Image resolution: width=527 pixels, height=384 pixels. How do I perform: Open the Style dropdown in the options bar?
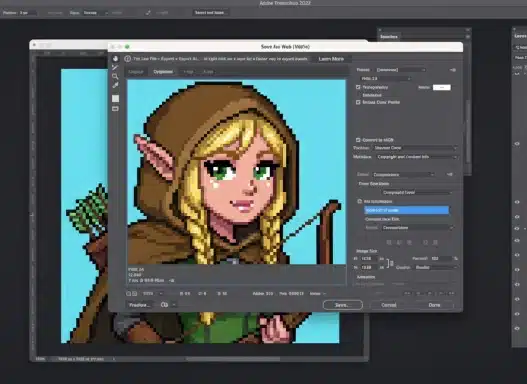point(95,13)
